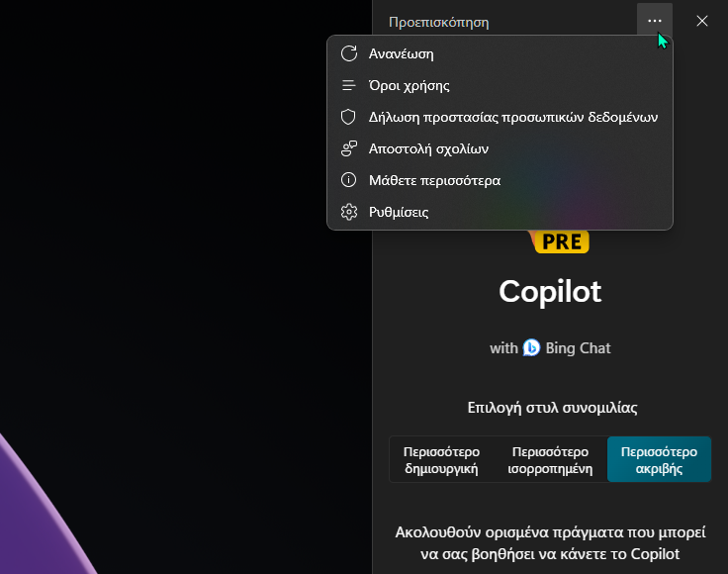Click the info circle icon

point(349,180)
